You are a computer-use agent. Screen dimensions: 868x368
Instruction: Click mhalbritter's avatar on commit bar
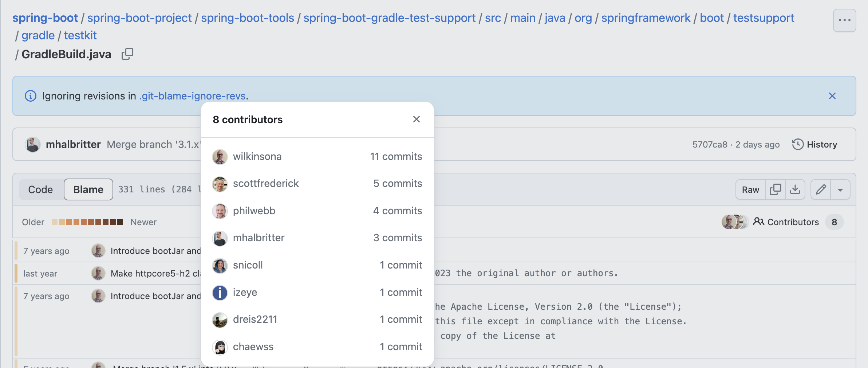[32, 144]
